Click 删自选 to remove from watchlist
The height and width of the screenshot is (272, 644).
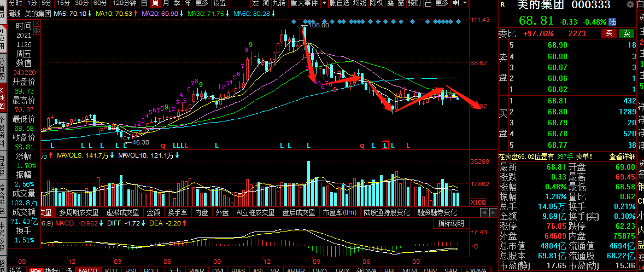point(339,3)
